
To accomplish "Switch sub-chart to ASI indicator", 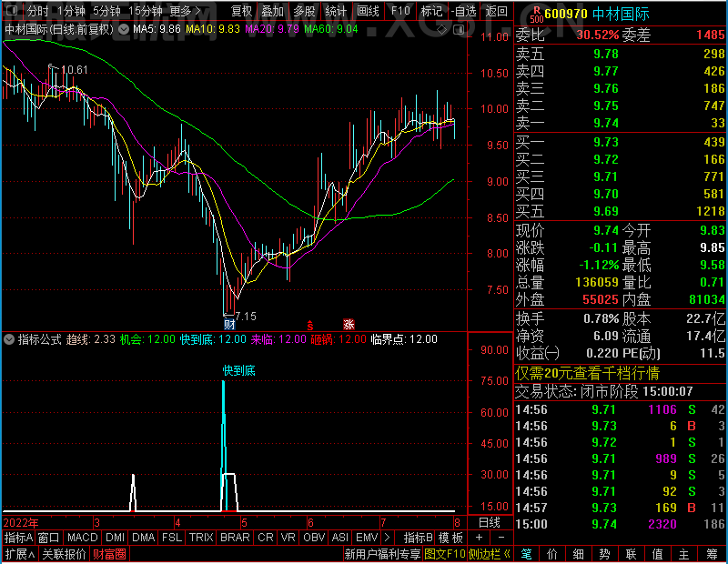I will pos(339,538).
